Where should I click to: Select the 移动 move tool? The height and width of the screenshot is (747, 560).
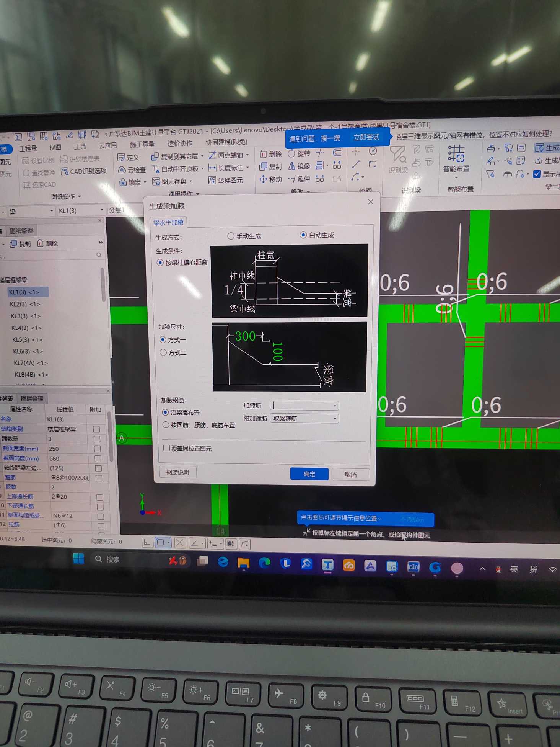(x=270, y=179)
